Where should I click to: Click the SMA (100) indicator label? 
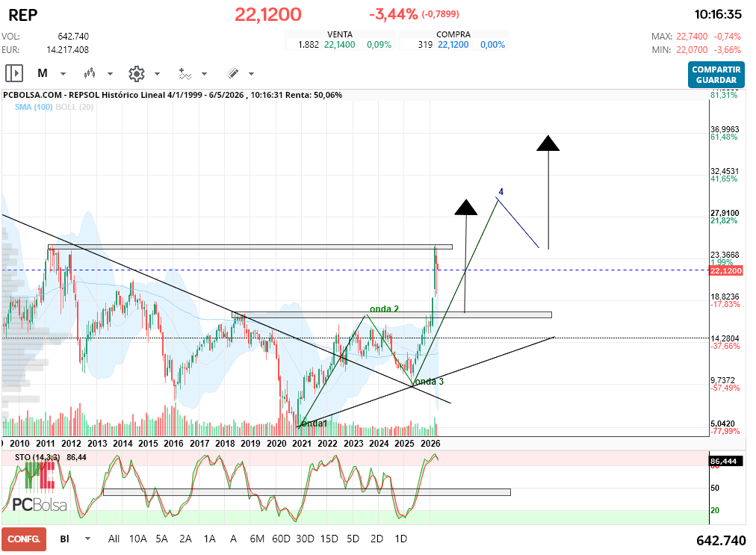tap(34, 107)
